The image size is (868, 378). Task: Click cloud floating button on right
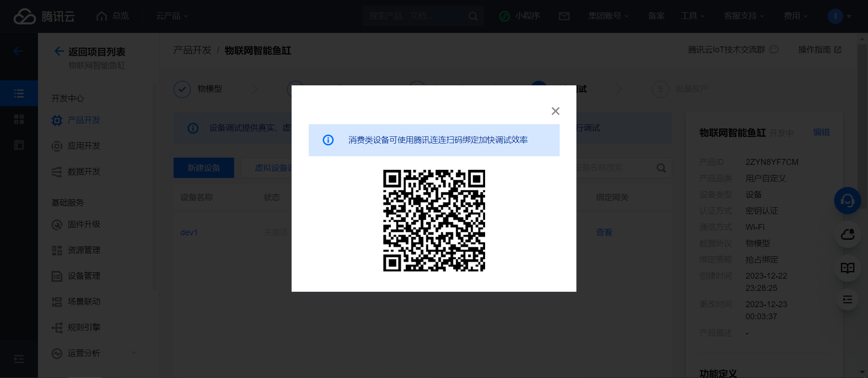[x=848, y=234]
